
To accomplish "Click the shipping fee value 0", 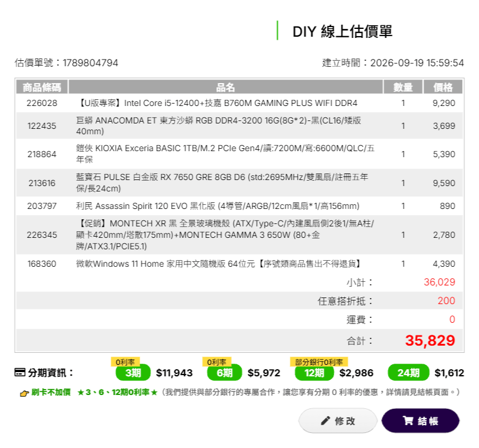I will point(452,319).
